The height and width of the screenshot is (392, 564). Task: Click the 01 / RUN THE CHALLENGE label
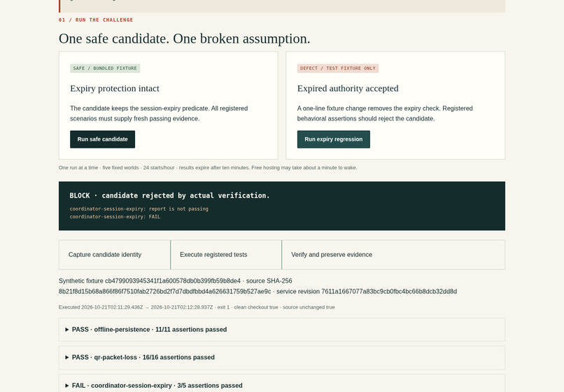96,20
